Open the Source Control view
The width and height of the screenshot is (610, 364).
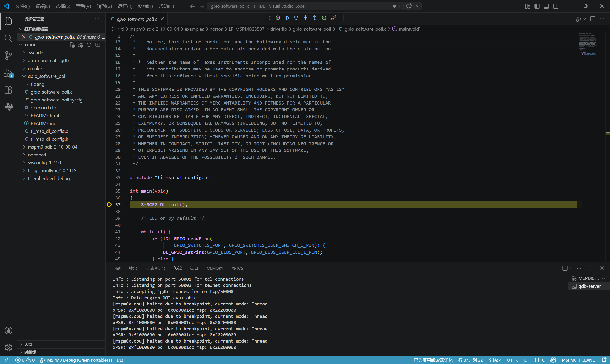coord(8,55)
